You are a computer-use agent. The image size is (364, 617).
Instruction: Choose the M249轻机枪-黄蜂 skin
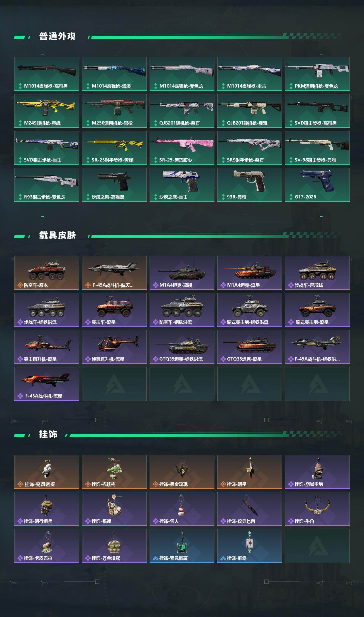tap(47, 111)
